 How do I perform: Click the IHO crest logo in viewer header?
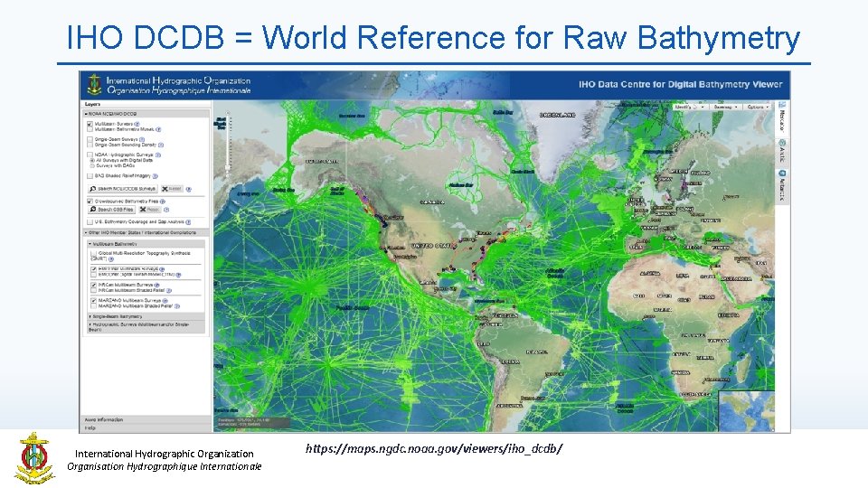coord(94,85)
